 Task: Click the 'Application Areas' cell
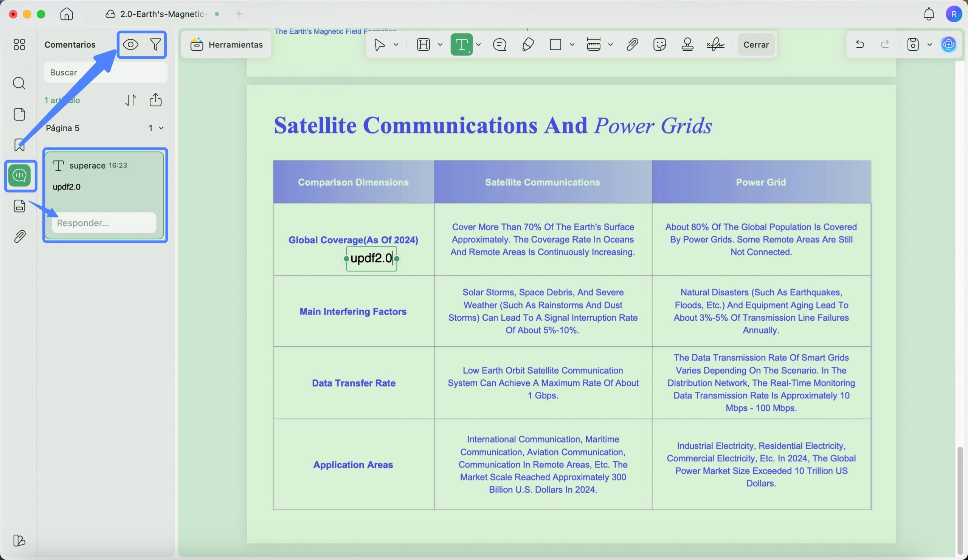(353, 465)
